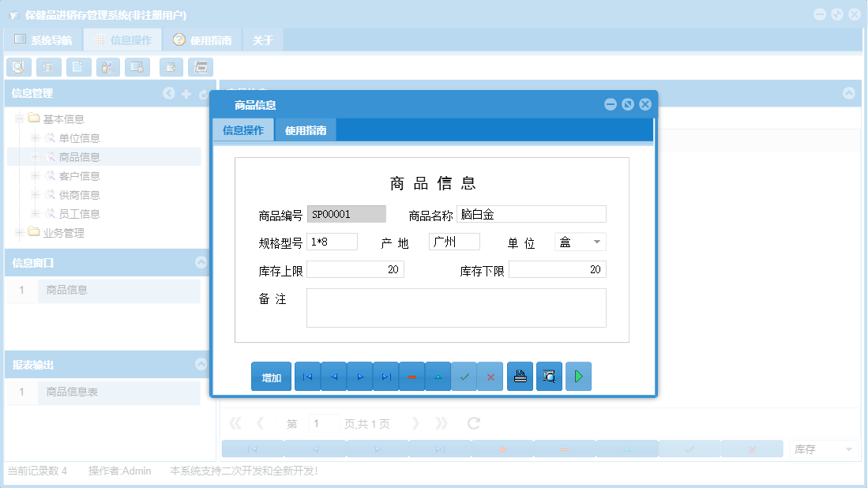Click the exit/logout icon on the main toolbar
The height and width of the screenshot is (488, 868).
[171, 67]
